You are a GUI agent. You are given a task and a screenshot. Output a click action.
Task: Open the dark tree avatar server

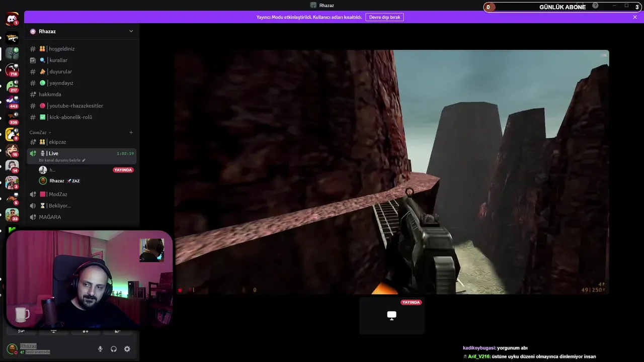12,53
